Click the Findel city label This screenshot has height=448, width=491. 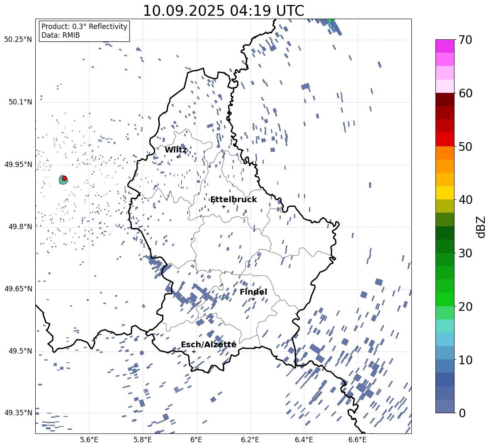coord(253,292)
